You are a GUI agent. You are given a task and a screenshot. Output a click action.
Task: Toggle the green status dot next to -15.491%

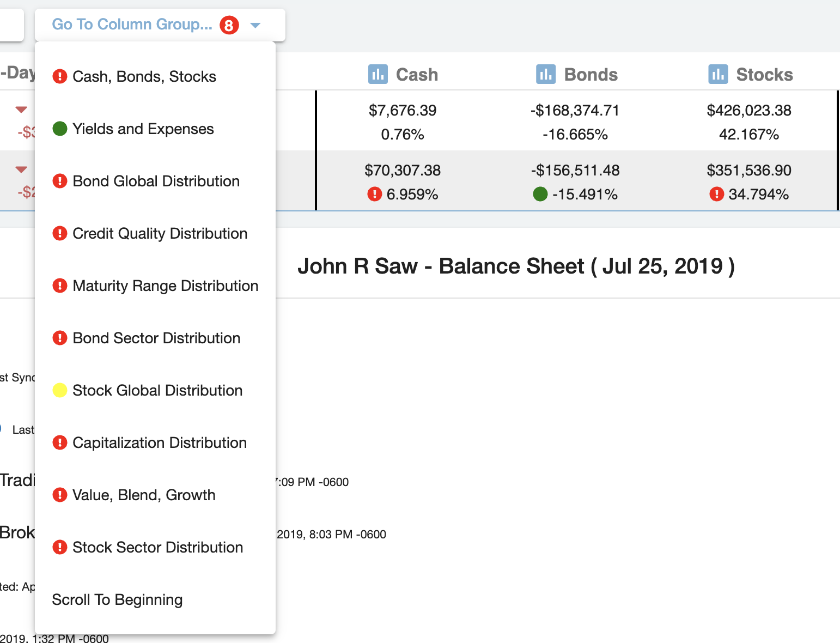(540, 193)
